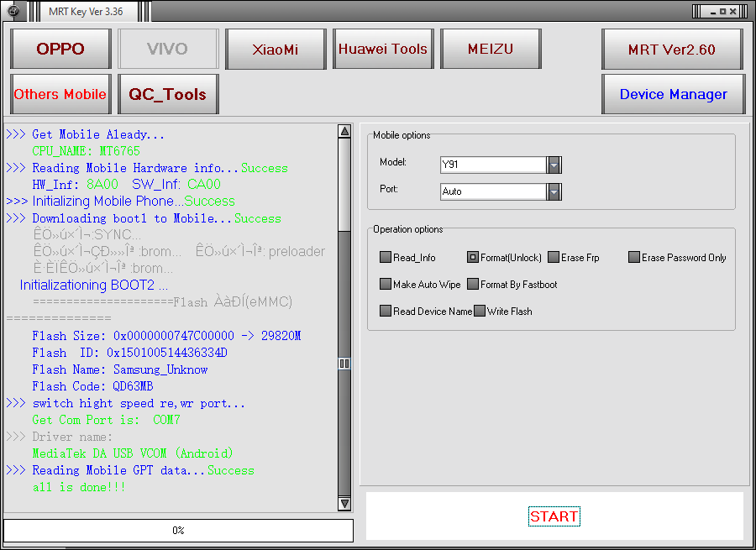Screen dimensions: 756x550
Task: Open the MRT Ver2.60 module
Action: 672,50
